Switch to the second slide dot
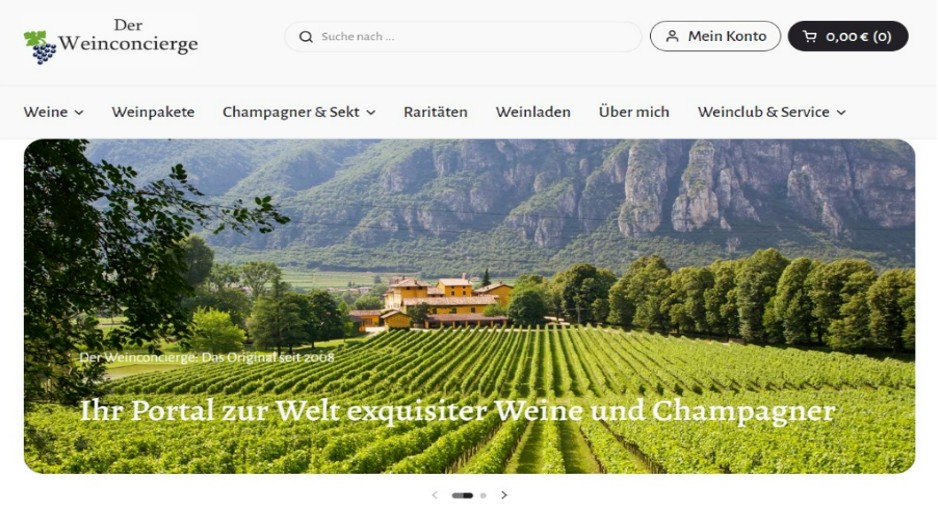The width and height of the screenshot is (938, 511). 483,495
